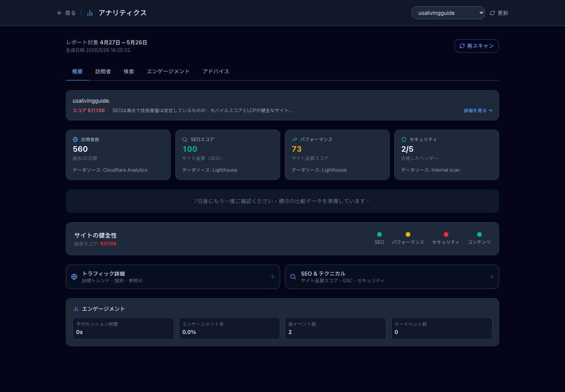Click the refresh icon beside 更新
This screenshot has height=392, width=565.
click(492, 13)
